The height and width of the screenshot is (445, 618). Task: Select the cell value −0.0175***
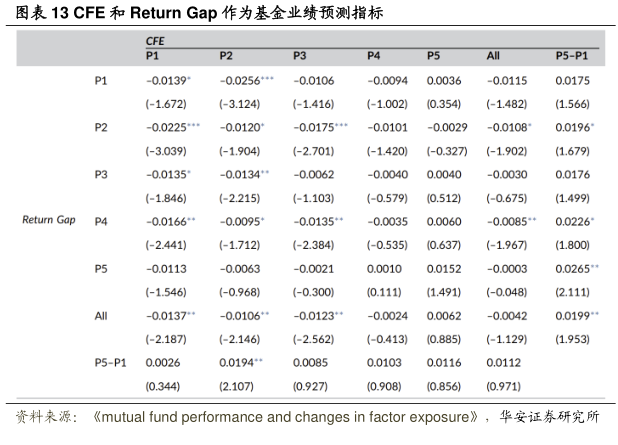click(320, 126)
